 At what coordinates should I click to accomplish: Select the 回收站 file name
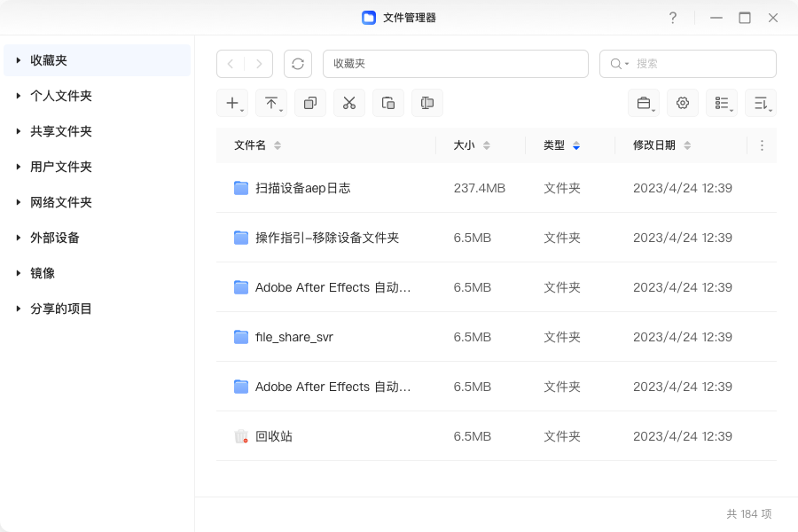274,436
